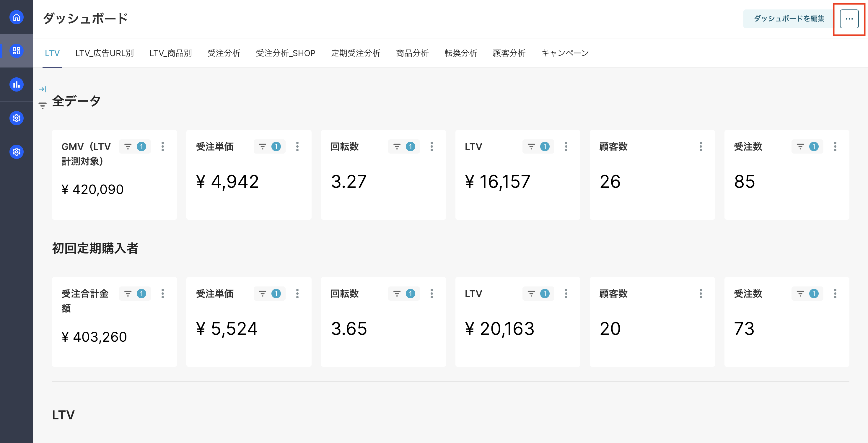Open the filter icon beside 全データ heading

(43, 105)
